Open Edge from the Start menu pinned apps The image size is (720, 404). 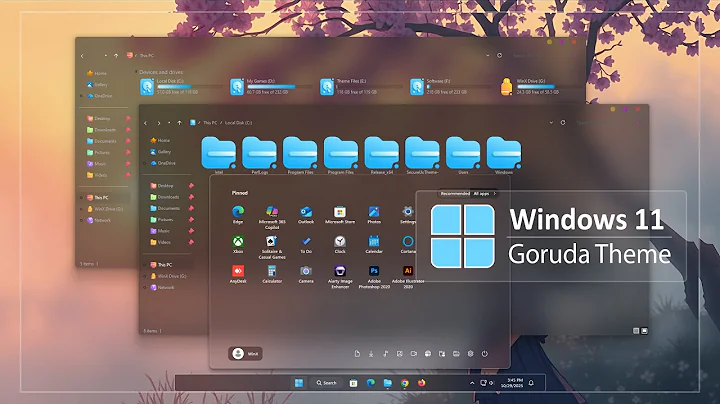[x=238, y=214]
